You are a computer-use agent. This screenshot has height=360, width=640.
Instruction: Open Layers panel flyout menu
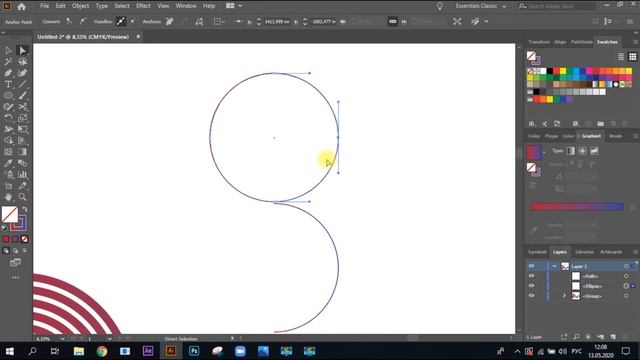coord(635,252)
